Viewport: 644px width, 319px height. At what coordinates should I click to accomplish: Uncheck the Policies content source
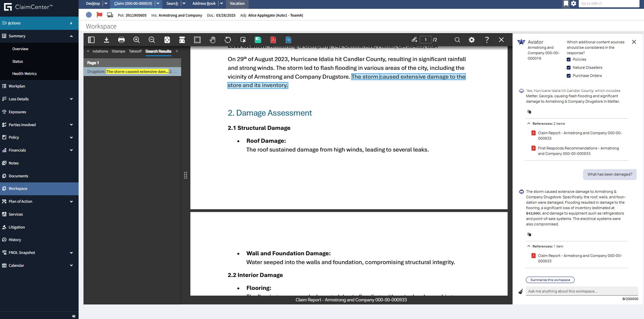[569, 60]
